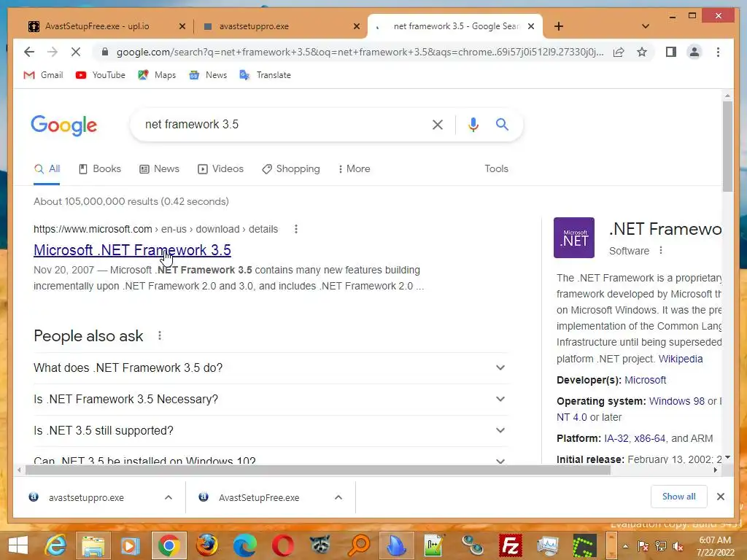Switch to Shopping results tab
The image size is (747, 560).
point(291,169)
